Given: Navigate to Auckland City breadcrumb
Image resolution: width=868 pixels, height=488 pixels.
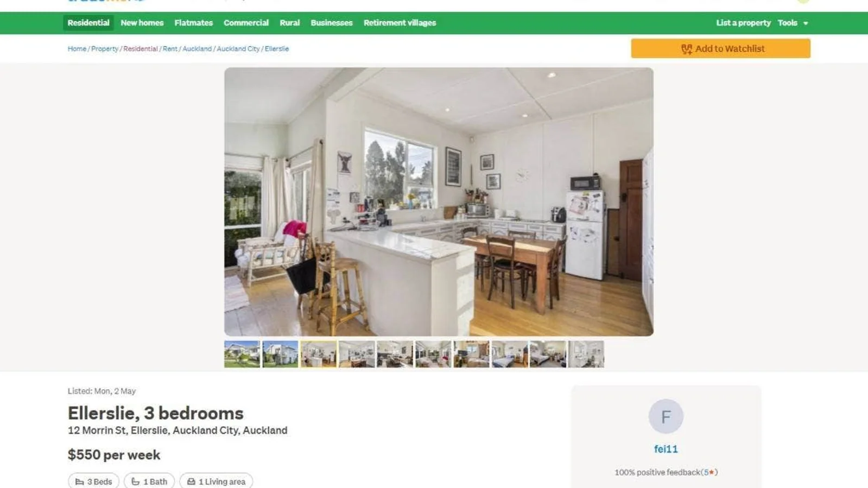Looking at the screenshot, I should [238, 49].
